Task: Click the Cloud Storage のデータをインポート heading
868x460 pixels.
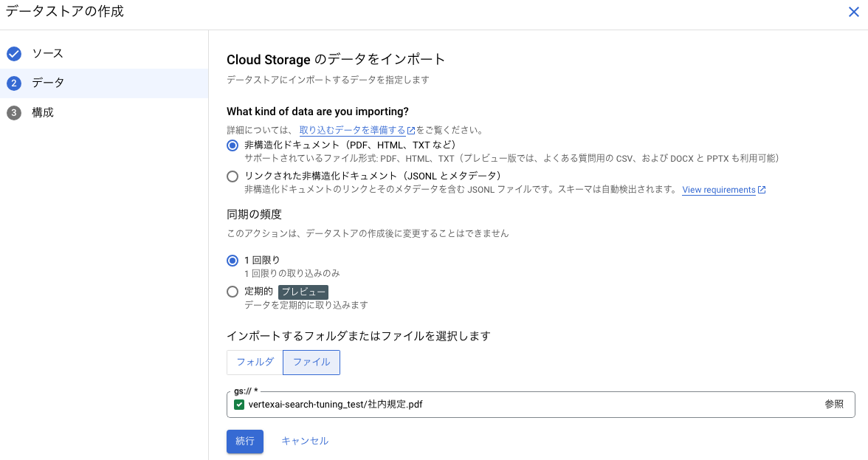Action: pyautogui.click(x=336, y=59)
